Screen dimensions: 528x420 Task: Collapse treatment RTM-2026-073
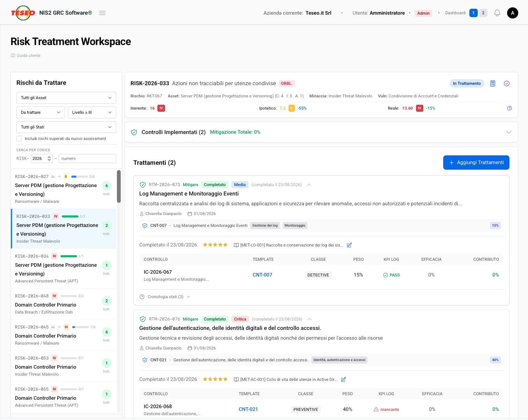tap(308, 185)
